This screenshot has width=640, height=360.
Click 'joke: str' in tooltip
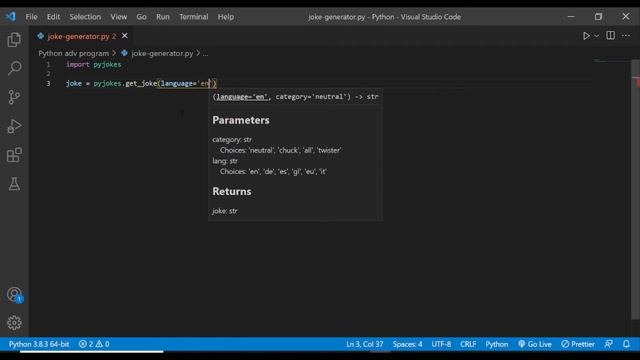pyautogui.click(x=225, y=211)
